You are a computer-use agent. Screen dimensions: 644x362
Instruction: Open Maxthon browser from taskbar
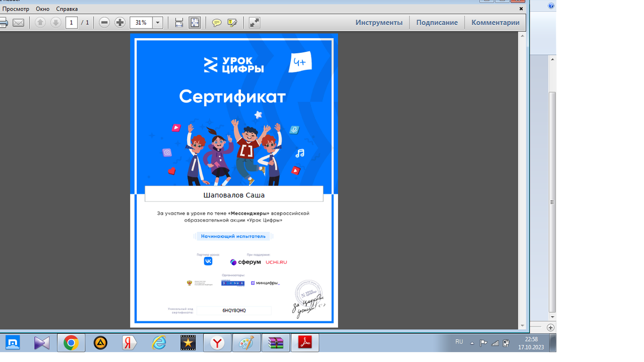[13, 343]
